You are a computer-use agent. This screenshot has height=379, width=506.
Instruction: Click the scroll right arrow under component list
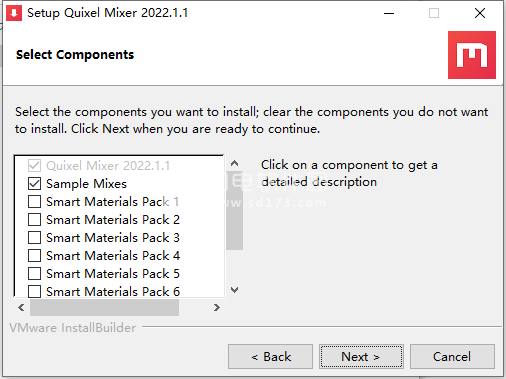point(217,307)
